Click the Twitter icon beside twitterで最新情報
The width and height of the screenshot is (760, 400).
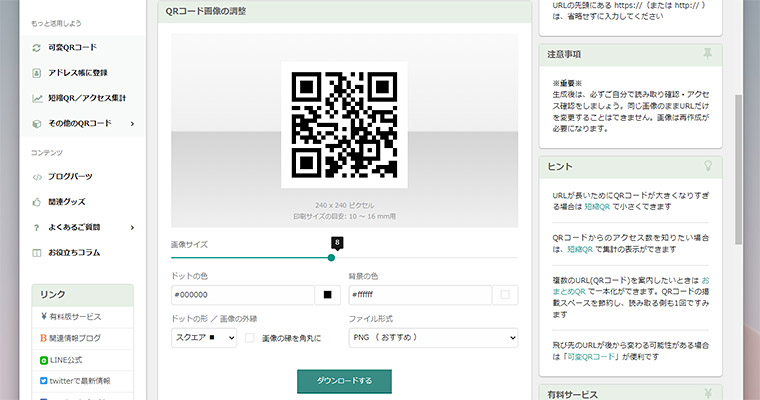[44, 381]
